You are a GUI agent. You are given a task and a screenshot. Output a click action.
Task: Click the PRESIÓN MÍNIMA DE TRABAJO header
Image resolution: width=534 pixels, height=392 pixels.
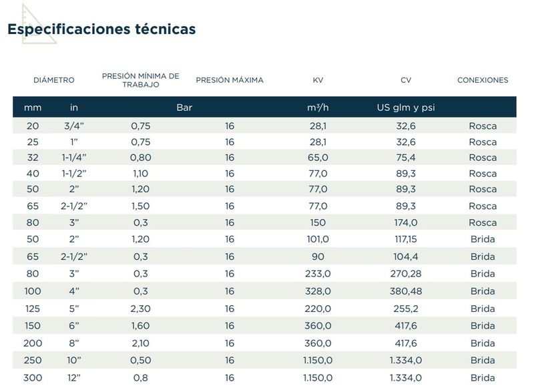[x=140, y=80]
